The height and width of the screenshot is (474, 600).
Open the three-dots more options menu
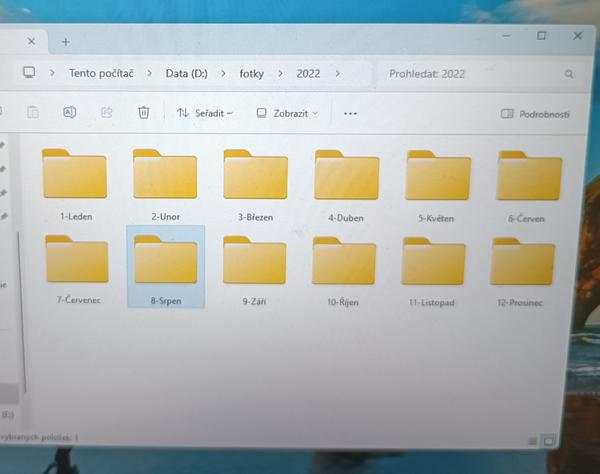click(x=350, y=113)
